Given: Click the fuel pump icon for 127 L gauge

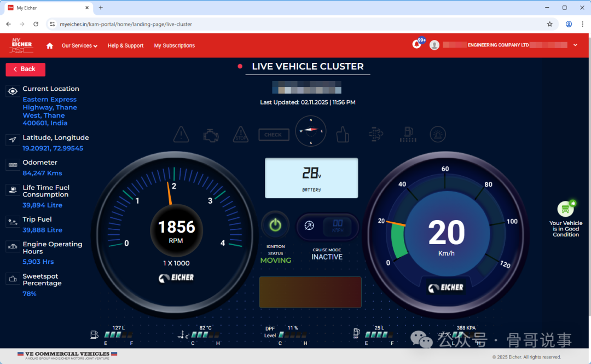Looking at the screenshot, I should coord(94,334).
